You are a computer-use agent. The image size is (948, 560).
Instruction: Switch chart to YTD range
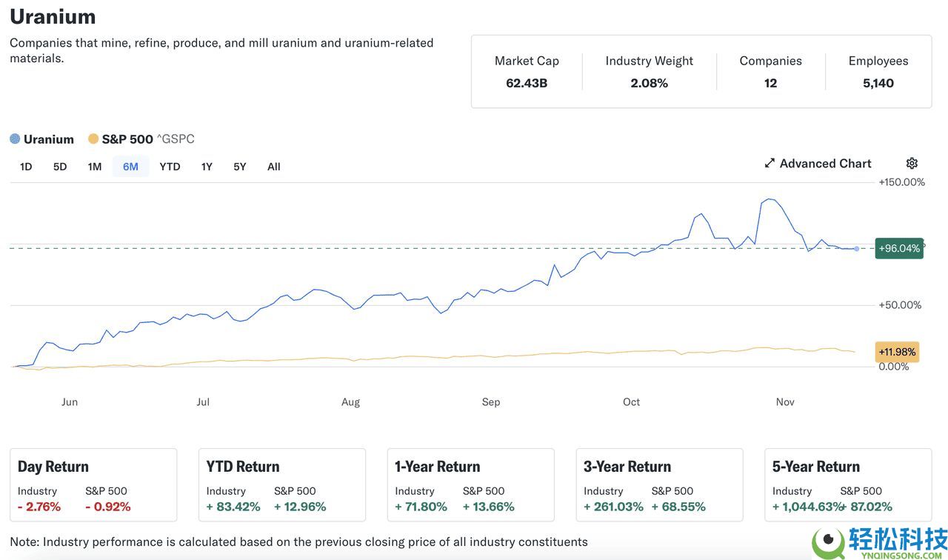click(x=170, y=167)
